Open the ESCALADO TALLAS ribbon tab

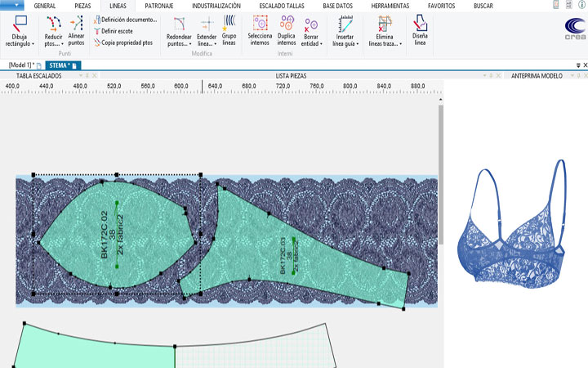click(283, 6)
